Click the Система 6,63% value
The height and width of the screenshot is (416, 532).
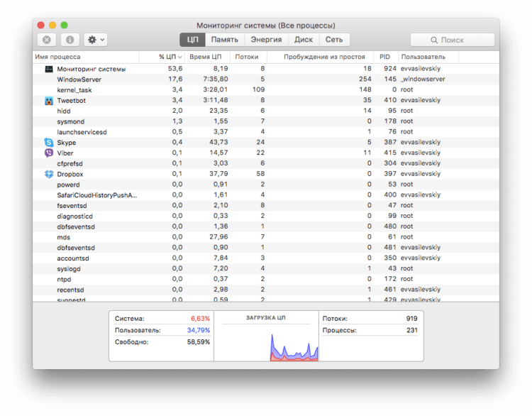point(200,319)
